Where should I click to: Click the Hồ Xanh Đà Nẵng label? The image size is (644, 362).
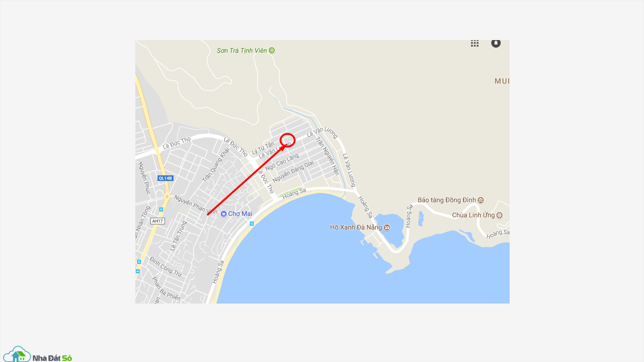356,227
